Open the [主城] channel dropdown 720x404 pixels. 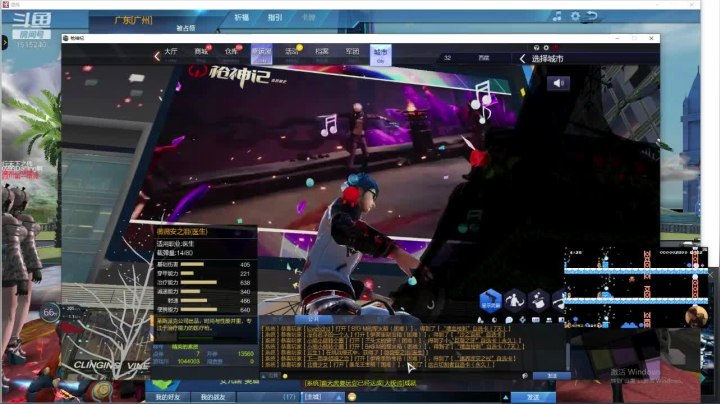click(323, 397)
